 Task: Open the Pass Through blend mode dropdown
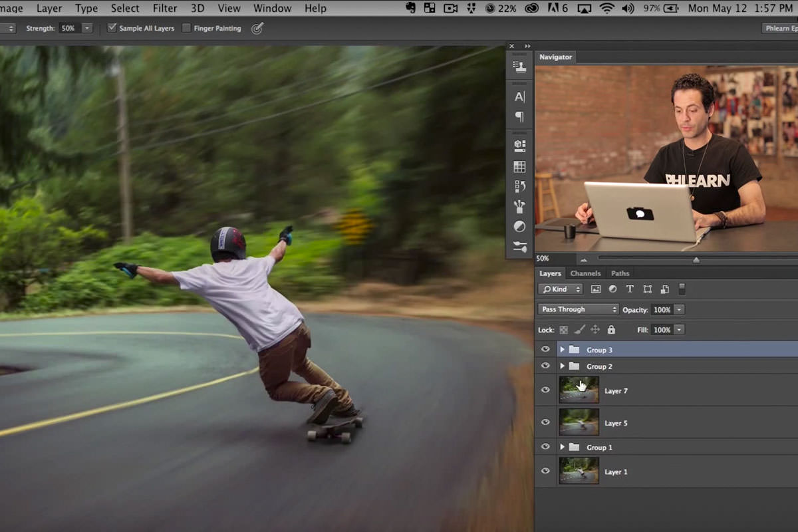click(578, 309)
